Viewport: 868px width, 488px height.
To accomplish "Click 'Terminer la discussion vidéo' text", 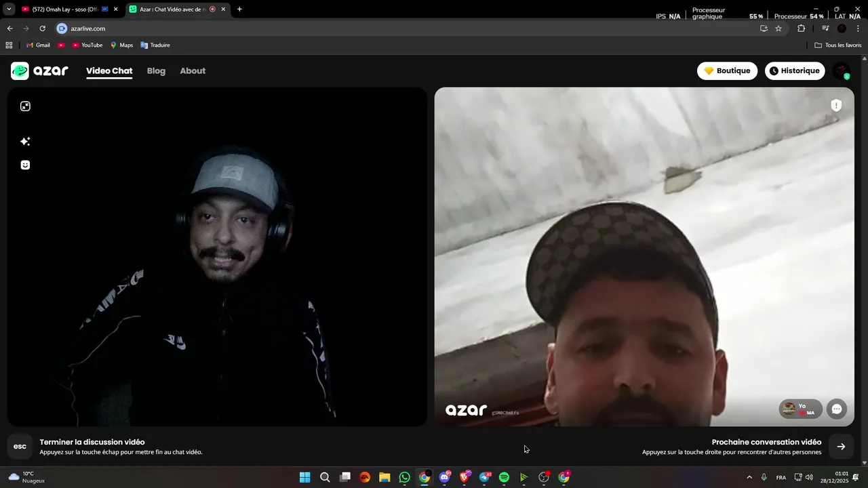I will pos(92,442).
